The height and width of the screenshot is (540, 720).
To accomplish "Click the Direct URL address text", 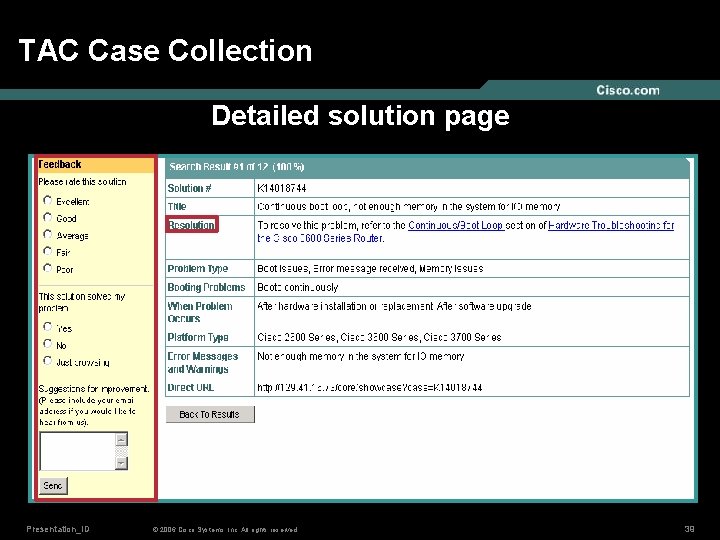I will click(x=370, y=388).
